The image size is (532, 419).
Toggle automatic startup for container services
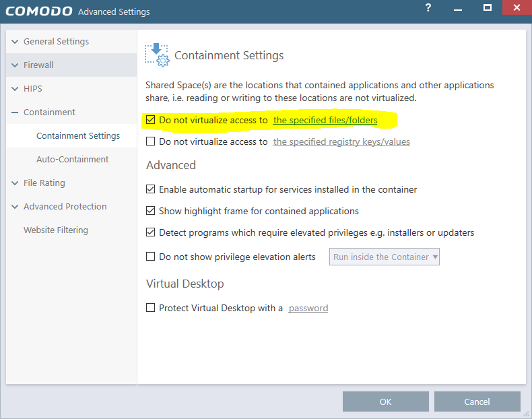pyautogui.click(x=151, y=189)
